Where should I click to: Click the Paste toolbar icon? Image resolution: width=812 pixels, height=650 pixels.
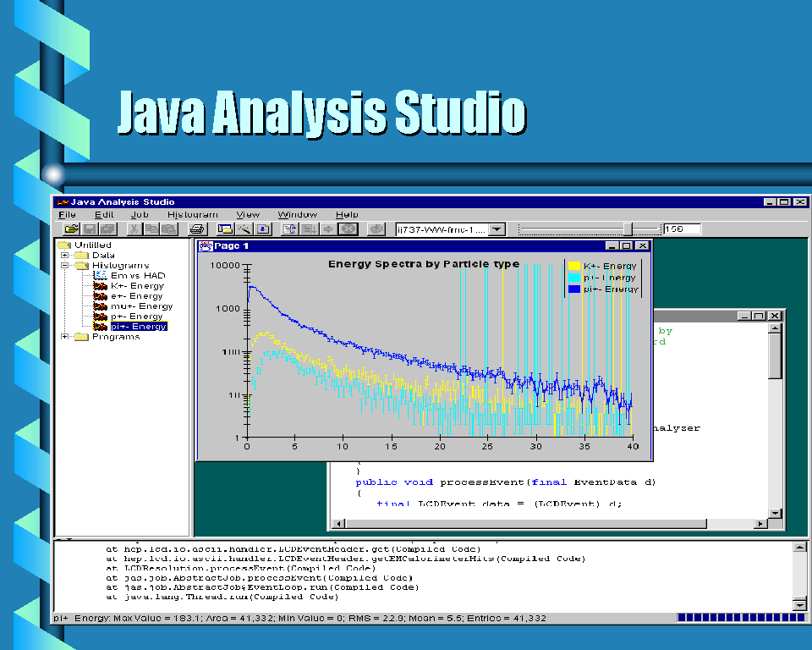[168, 229]
